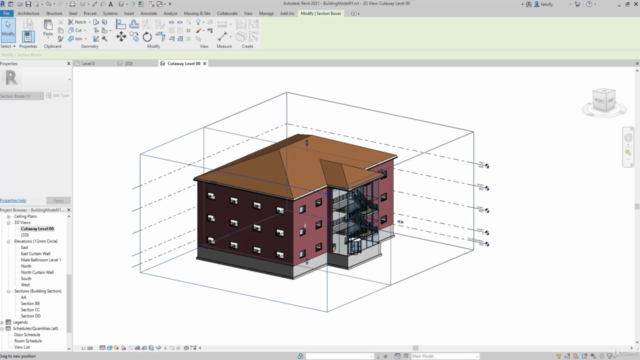
Task: Select the Modify tool in ribbon
Action: (x=8, y=30)
